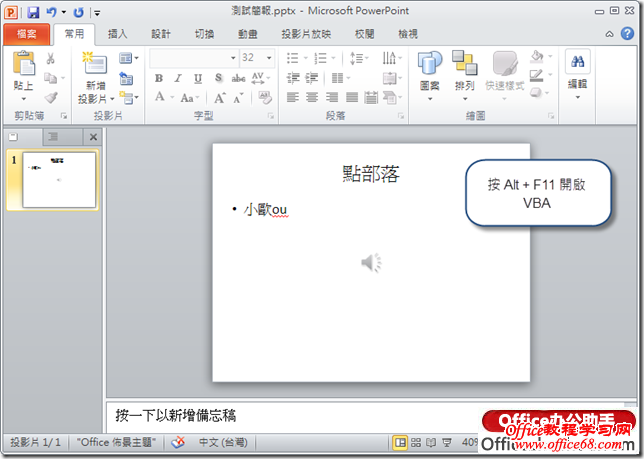
Task: Add a new slide with 新增投影片 icon
Action: point(94,63)
